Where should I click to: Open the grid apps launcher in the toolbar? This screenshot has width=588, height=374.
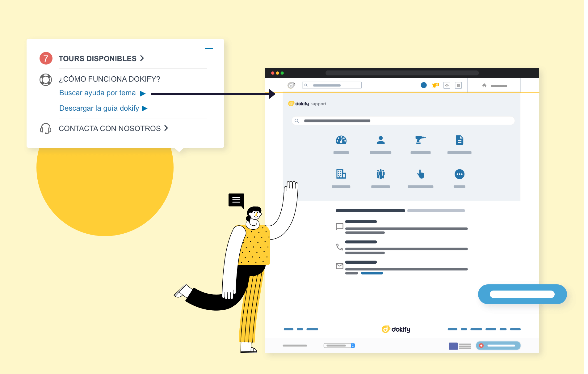tap(459, 85)
